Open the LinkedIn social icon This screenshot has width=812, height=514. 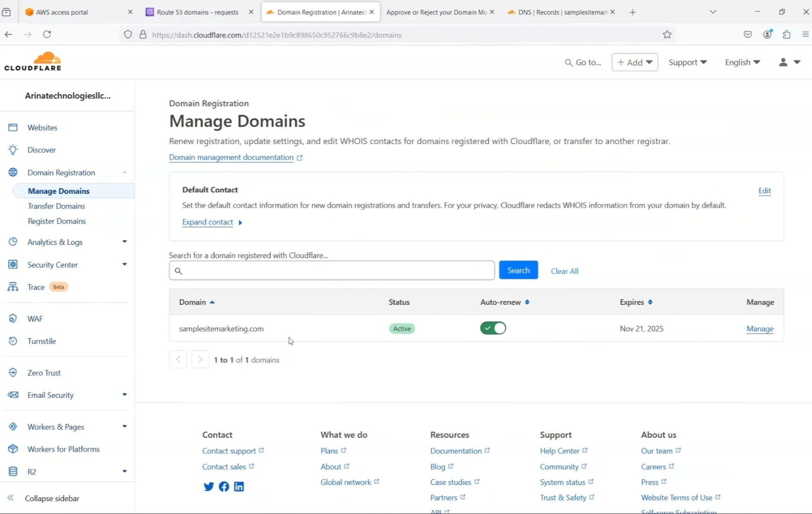pyautogui.click(x=239, y=486)
